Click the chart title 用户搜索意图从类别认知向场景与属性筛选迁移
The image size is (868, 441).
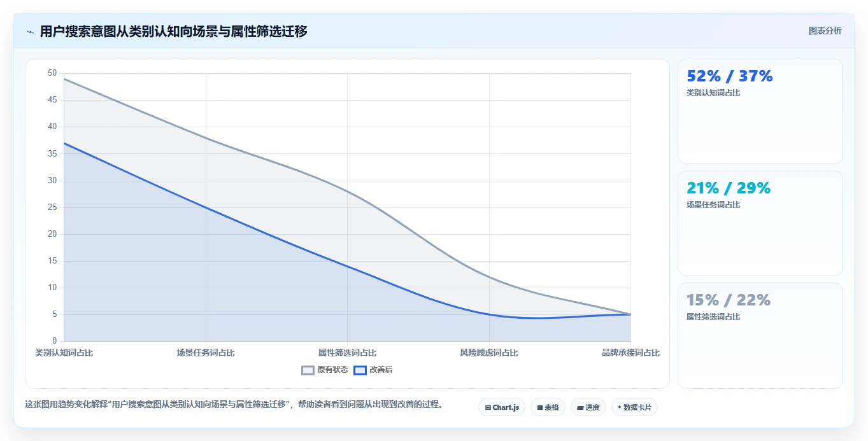pyautogui.click(x=173, y=31)
